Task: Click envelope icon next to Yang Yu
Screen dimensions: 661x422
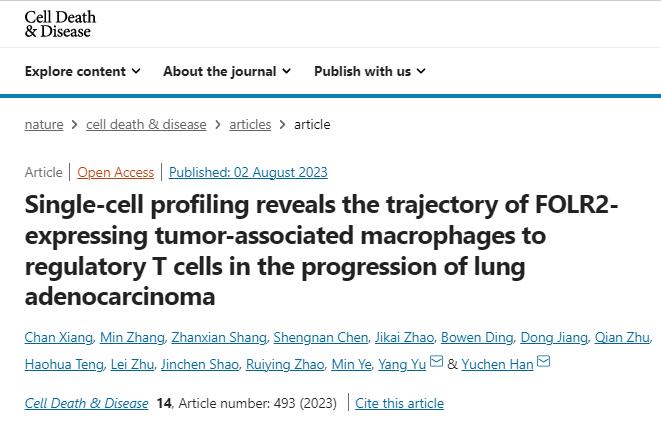Action: 436,361
